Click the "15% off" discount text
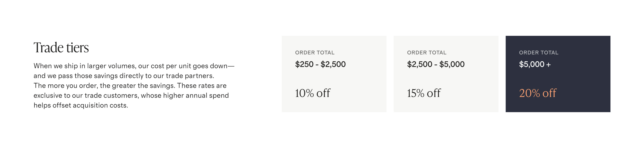Viewport: 644px width, 148px height. [x=424, y=93]
